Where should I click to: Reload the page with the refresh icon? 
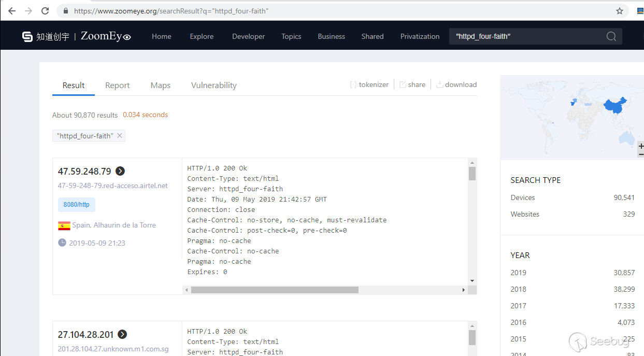pyautogui.click(x=45, y=11)
